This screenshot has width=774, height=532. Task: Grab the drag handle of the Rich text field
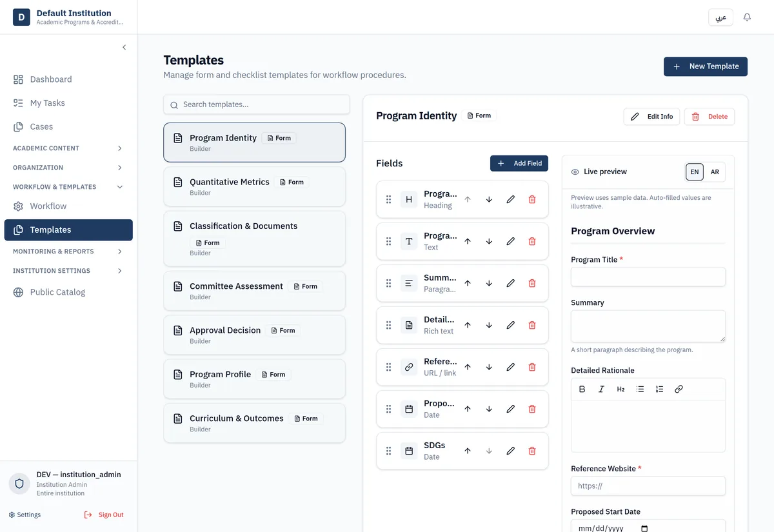(388, 325)
